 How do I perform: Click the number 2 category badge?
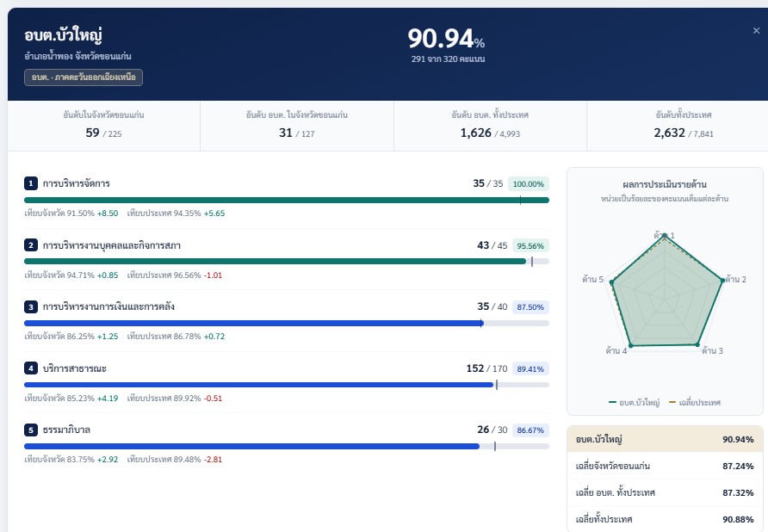click(30, 245)
